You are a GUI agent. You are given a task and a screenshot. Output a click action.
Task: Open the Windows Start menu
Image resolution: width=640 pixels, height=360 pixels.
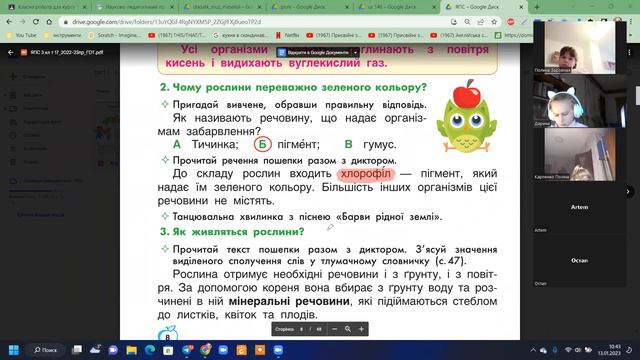point(13,350)
